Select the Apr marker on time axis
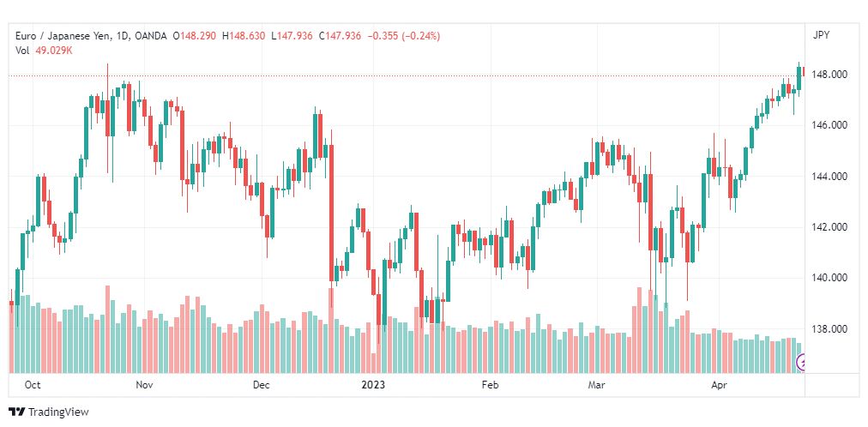 [719, 385]
